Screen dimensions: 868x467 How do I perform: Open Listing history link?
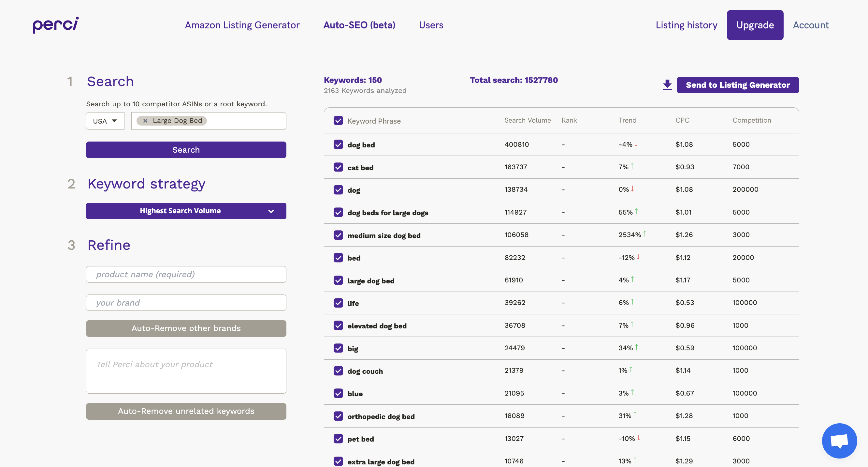click(686, 25)
